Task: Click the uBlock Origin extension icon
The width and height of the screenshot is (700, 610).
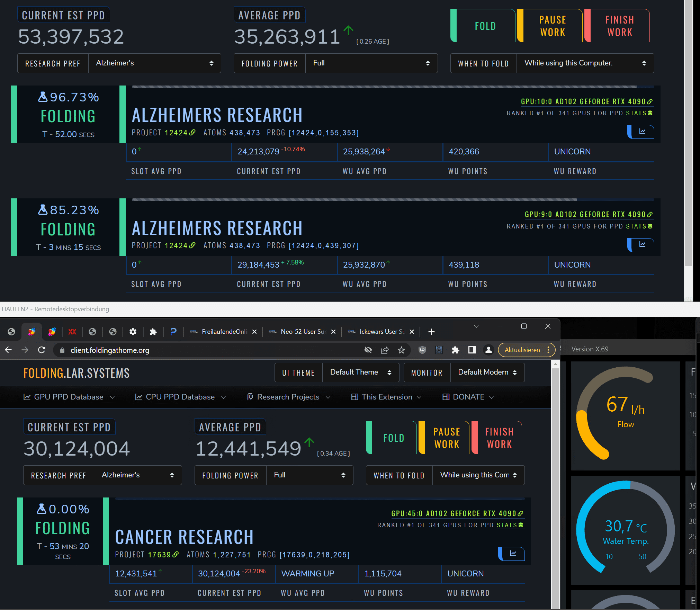Action: click(422, 350)
